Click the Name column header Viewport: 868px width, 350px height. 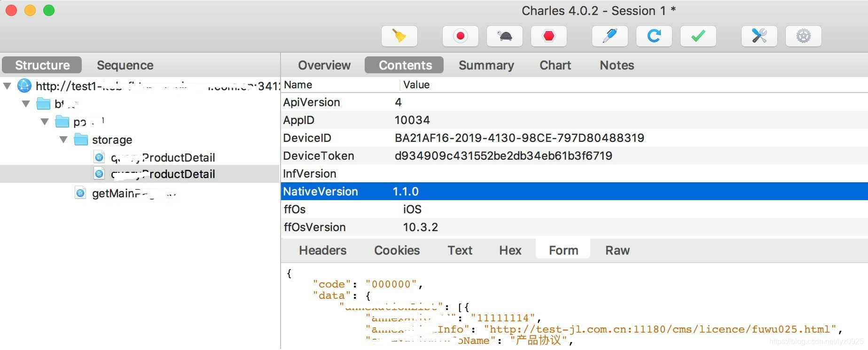[x=298, y=85]
